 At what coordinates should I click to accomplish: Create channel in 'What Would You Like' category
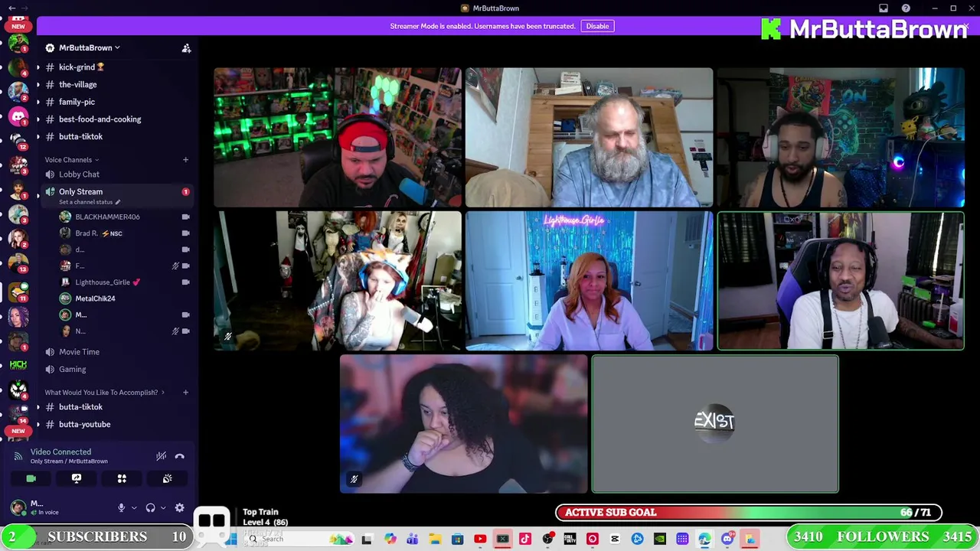point(185,393)
